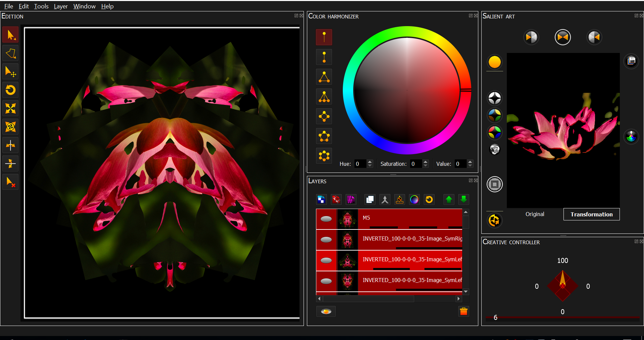Toggle visibility of the highlighted SymLef layer

(326, 260)
